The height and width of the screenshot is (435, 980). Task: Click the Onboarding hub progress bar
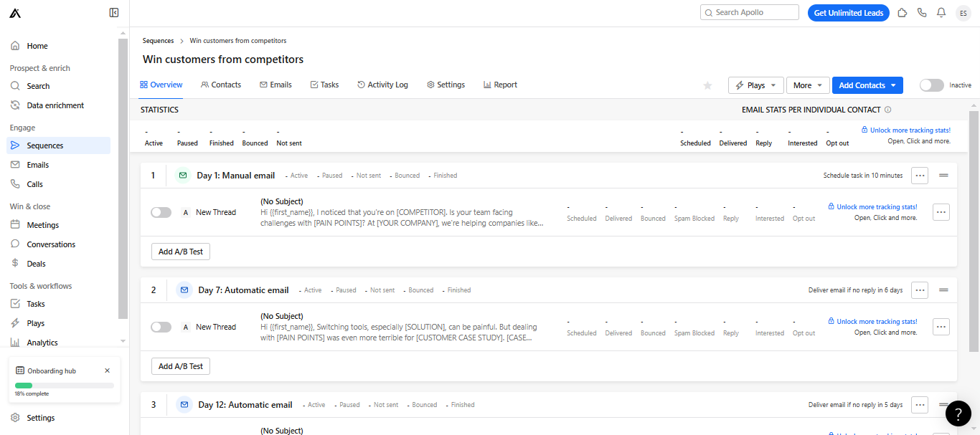tap(65, 386)
